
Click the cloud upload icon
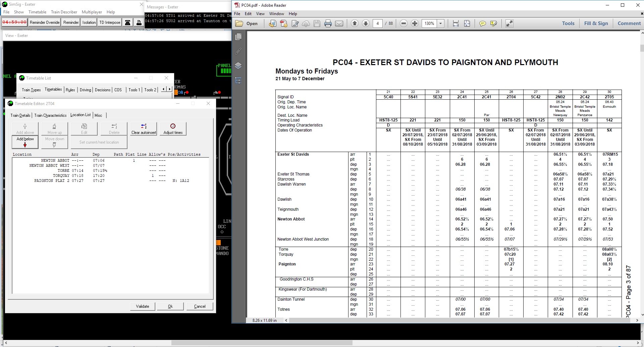306,23
